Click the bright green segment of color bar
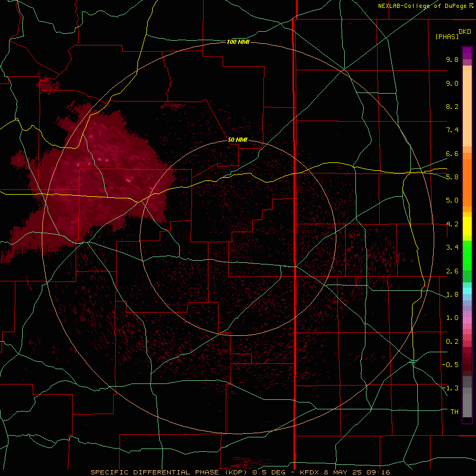Image resolution: width=476 pixels, height=476 pixels. pyautogui.click(x=467, y=255)
